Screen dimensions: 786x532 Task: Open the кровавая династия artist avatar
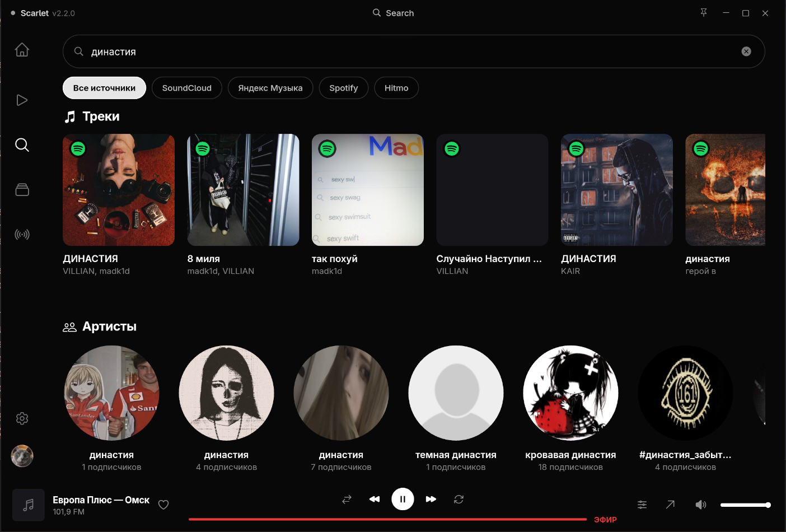point(570,393)
